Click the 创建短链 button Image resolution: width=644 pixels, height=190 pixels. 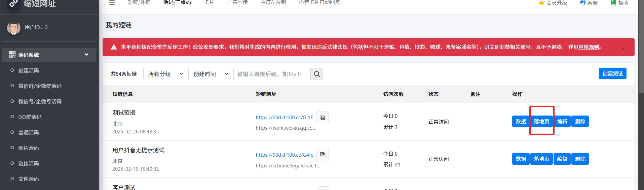coord(612,73)
